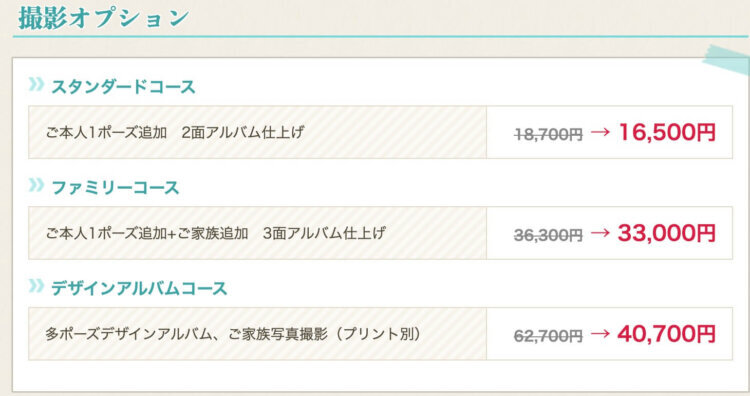Click the 40,700円 discounted price
Screen dimensions: 750x396
pyautogui.click(x=667, y=334)
